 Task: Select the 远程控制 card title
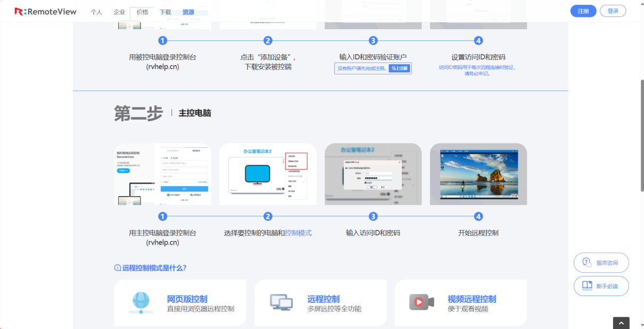324,299
